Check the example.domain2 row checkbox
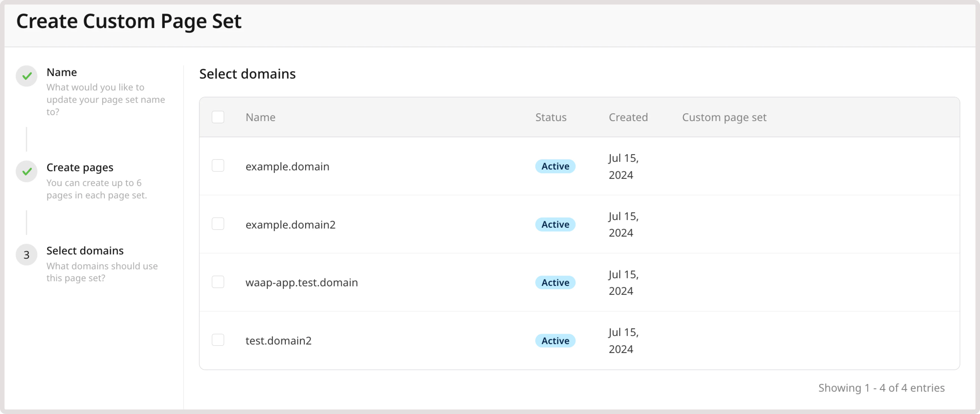The height and width of the screenshot is (414, 980). (x=218, y=224)
